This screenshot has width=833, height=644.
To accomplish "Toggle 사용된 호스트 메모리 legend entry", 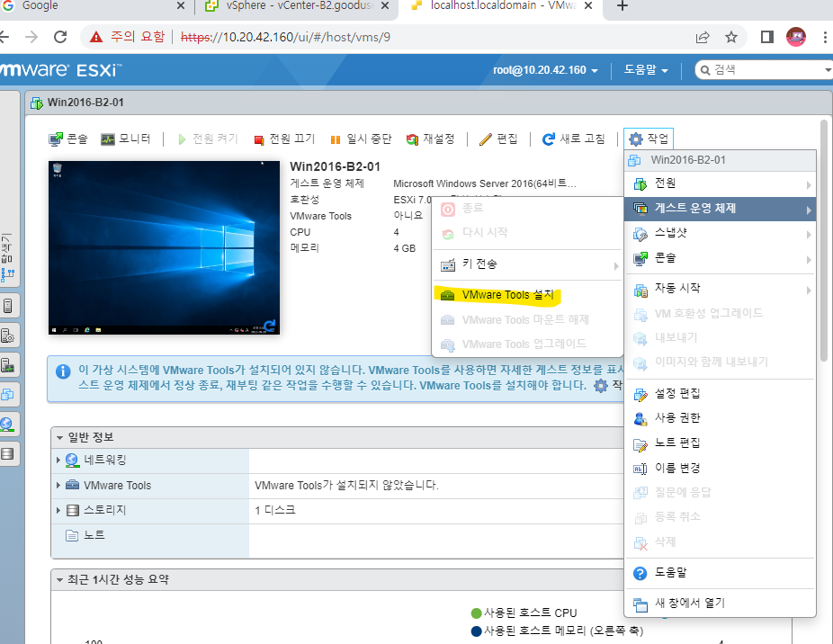I will [557, 631].
